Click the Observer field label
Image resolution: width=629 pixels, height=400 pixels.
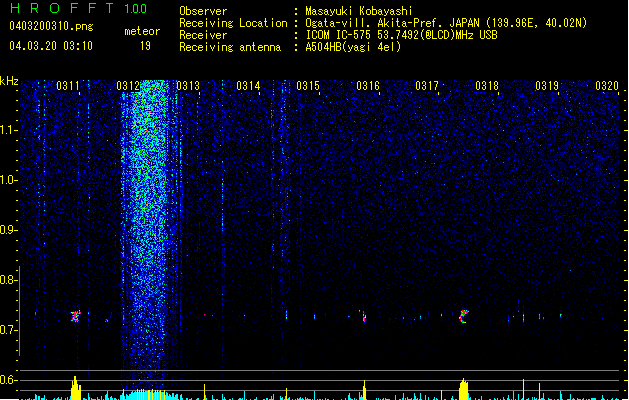tap(203, 11)
